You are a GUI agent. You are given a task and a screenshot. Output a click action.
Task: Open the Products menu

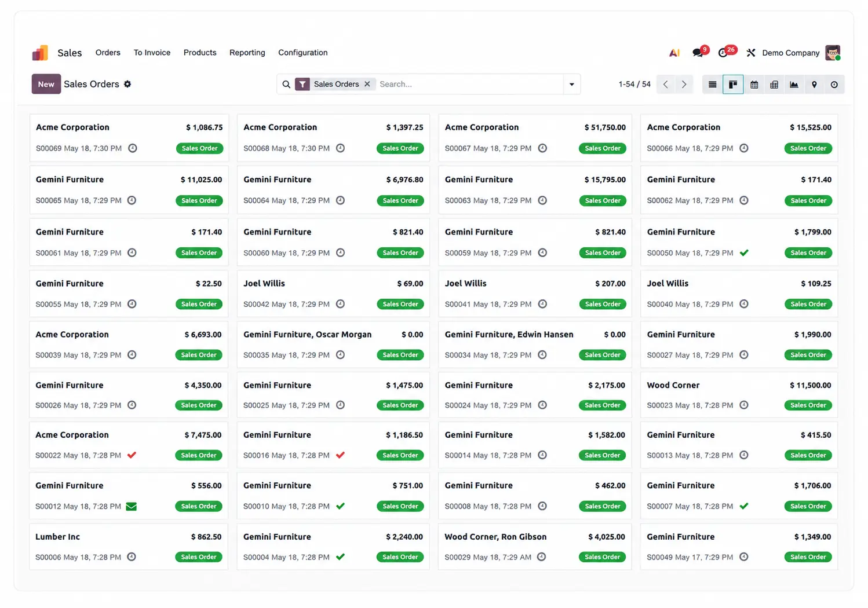click(200, 53)
